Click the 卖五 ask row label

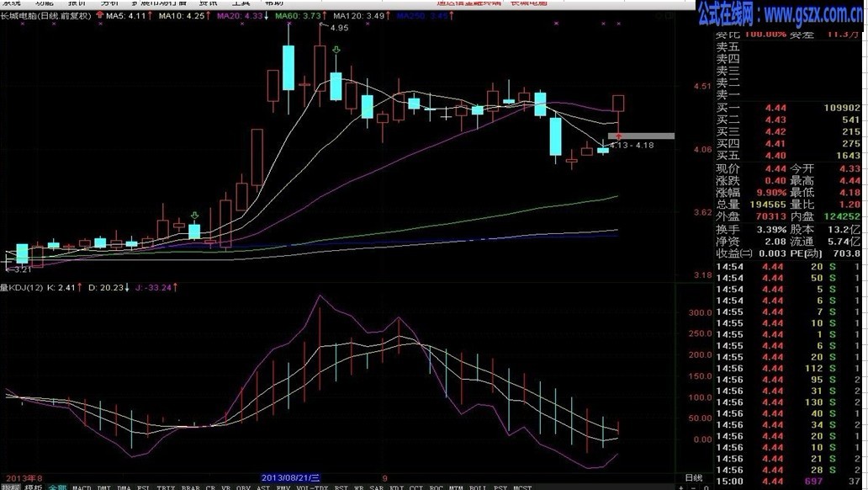tap(728, 47)
